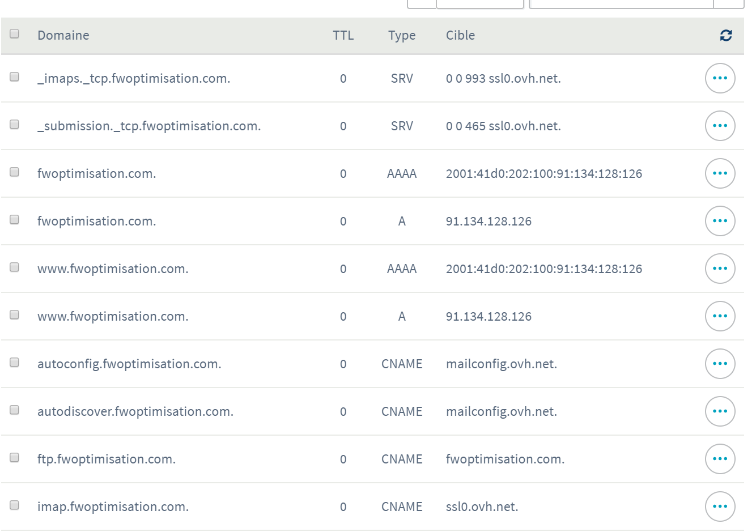Image resolution: width=756 pixels, height=532 pixels.
Task: Select checkbox for _submission._tcp SRV record
Action: click(x=15, y=125)
